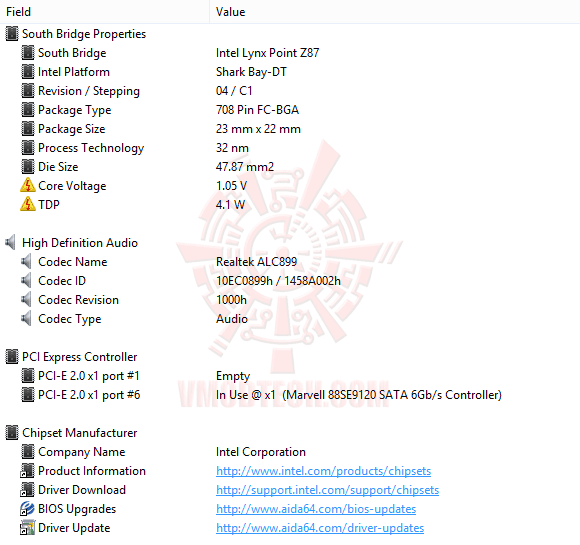Image resolution: width=580 pixels, height=545 pixels.
Task: Select the value 'Shark Bay-DT'
Action: [251, 72]
